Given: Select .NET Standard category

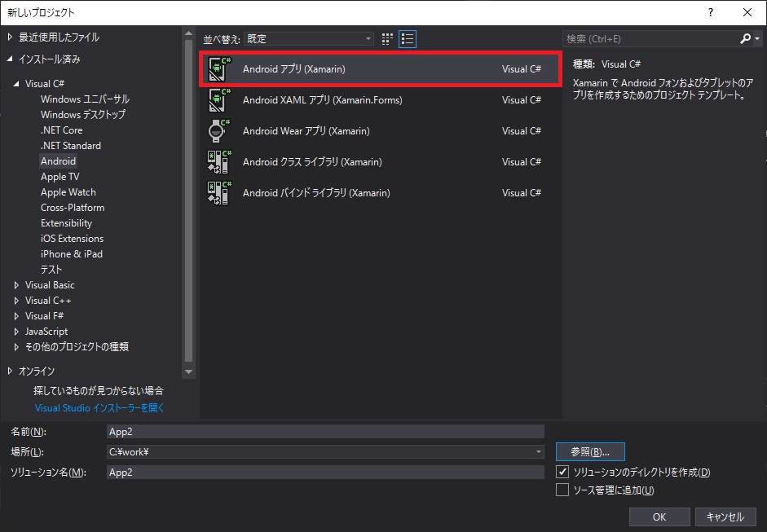Looking at the screenshot, I should 71,146.
